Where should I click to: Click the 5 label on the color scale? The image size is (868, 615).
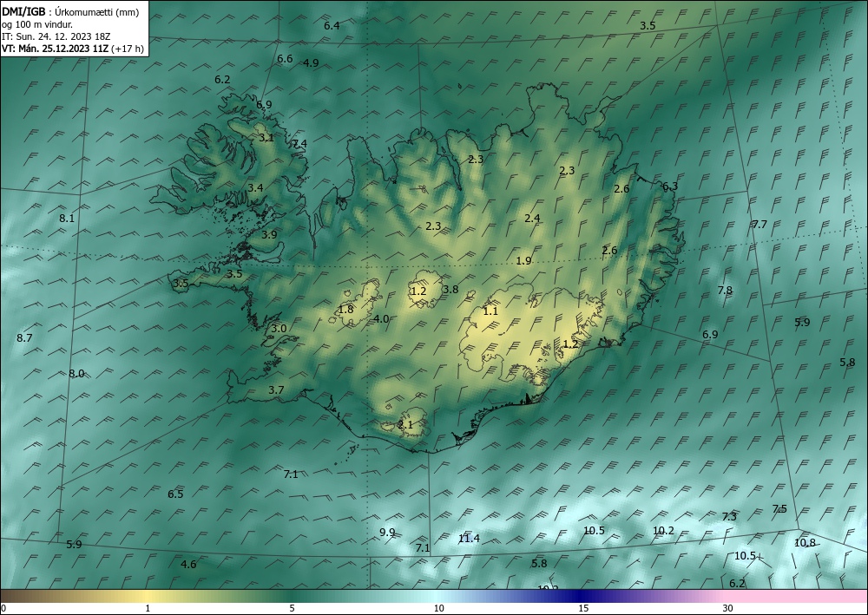click(x=292, y=608)
